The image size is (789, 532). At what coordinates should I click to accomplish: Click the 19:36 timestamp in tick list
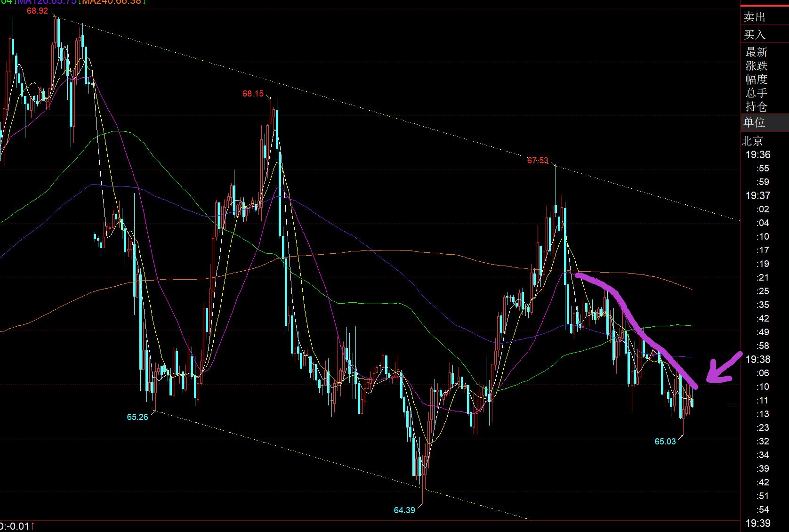pyautogui.click(x=757, y=154)
